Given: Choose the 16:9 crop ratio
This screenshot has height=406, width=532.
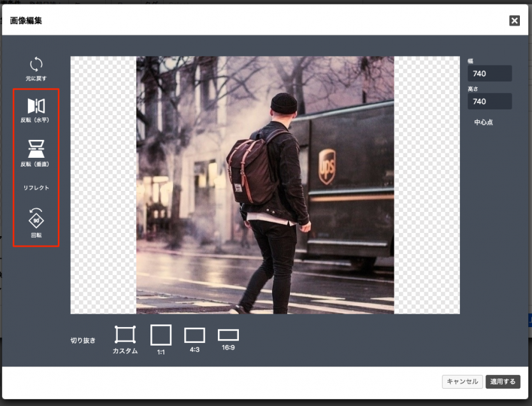Looking at the screenshot, I should (228, 335).
